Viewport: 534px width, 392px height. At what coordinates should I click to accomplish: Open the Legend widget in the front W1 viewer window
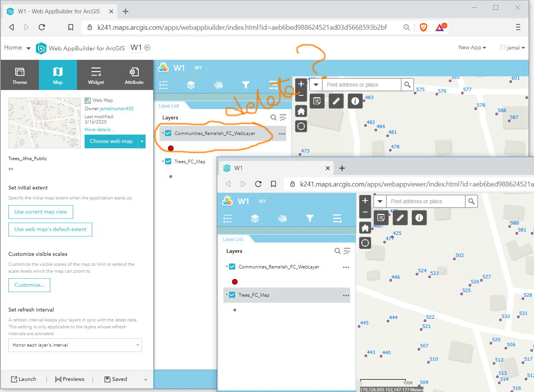tap(228, 218)
